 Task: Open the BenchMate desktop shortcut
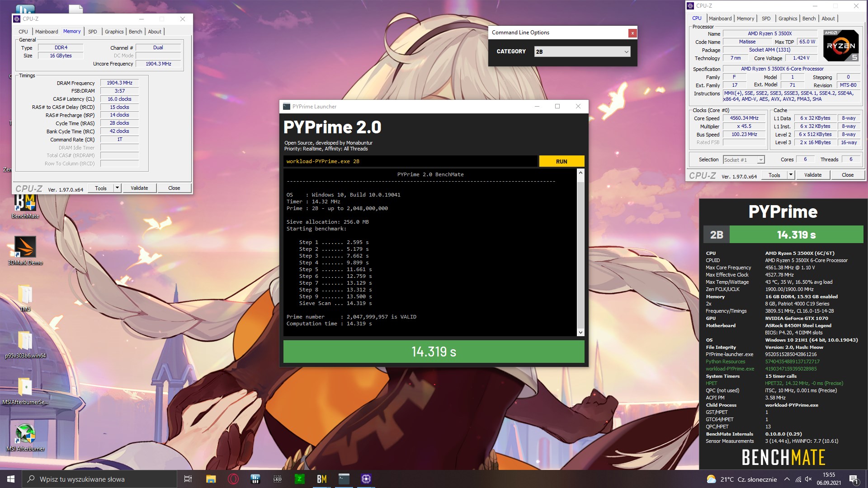[x=25, y=206]
